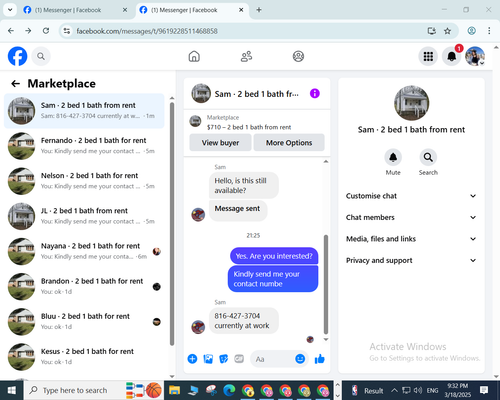The height and width of the screenshot is (400, 500).
Task: Open Bluu's conversation
Action: pos(84,322)
